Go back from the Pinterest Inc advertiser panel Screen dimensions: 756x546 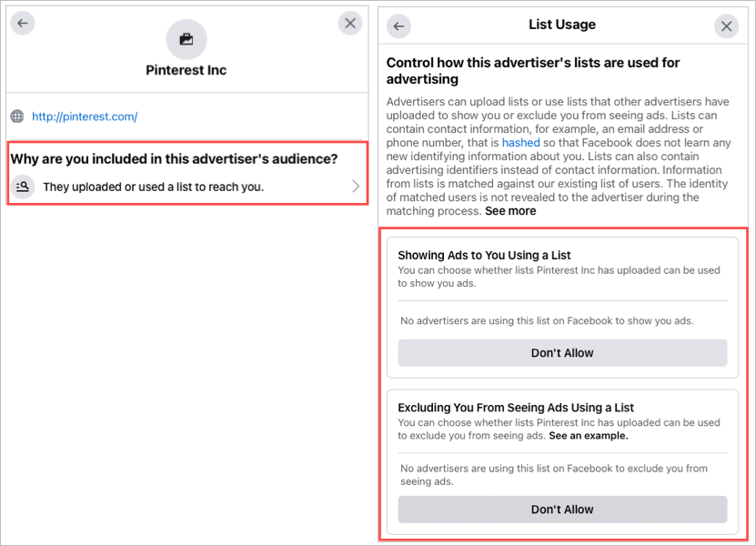(x=23, y=24)
